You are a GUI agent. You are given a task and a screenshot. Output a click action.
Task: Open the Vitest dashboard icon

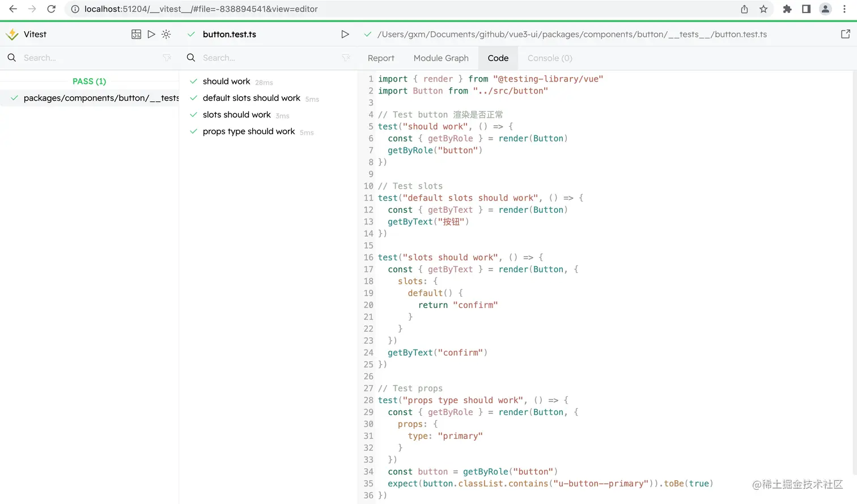pos(137,35)
